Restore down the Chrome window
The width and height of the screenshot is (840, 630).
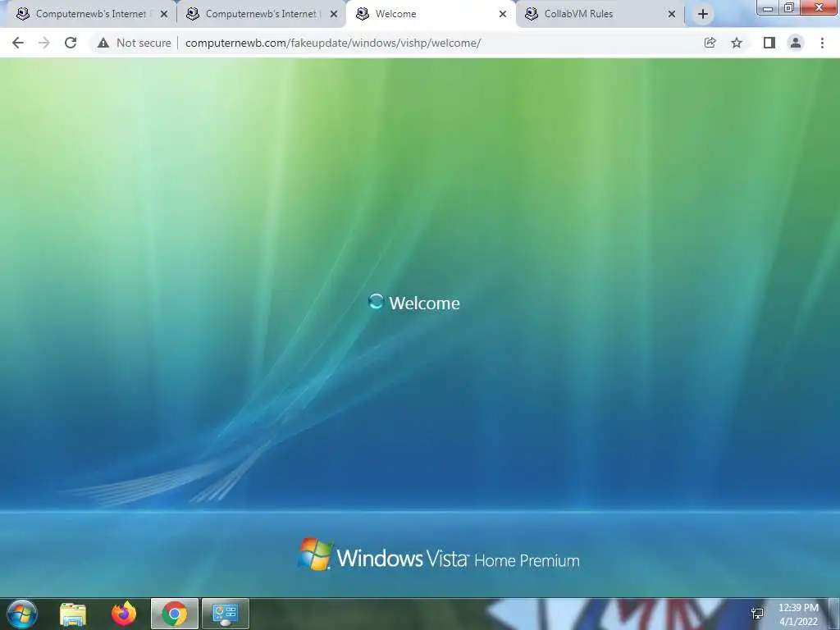point(789,7)
